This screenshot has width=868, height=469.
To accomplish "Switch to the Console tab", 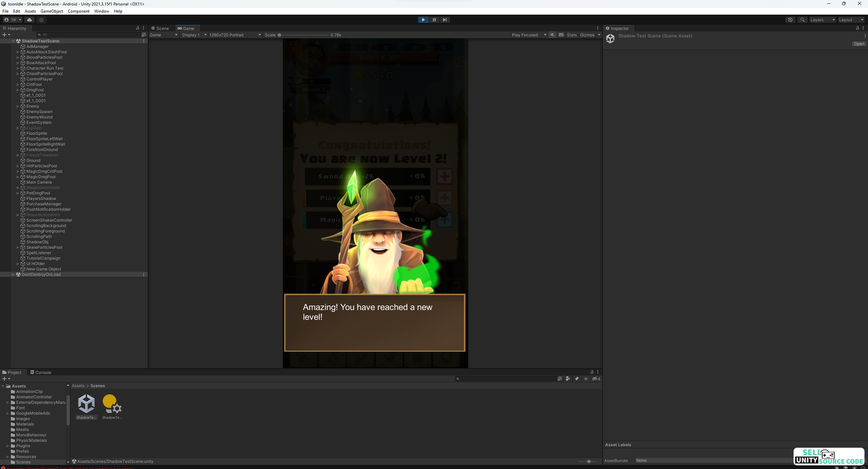I will pyautogui.click(x=41, y=372).
